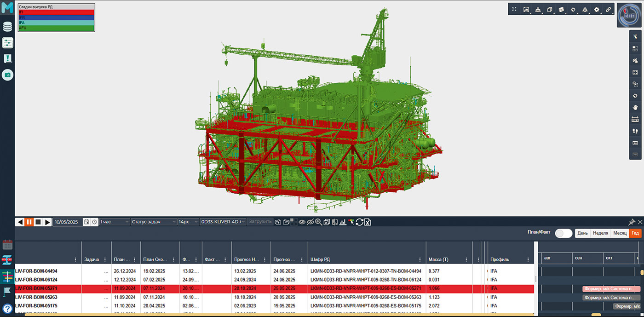Open the layers stack tool
Screen dimensions: 644x317
point(561,9)
